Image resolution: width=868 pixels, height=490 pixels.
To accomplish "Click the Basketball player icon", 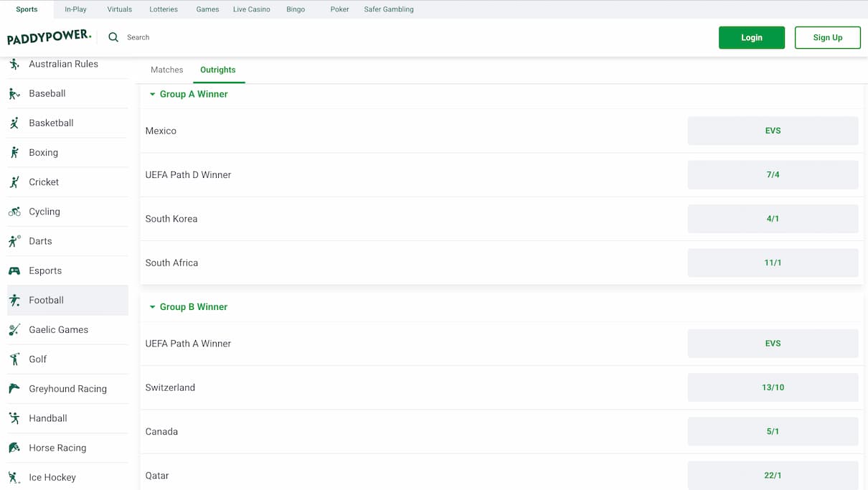I will coord(14,123).
